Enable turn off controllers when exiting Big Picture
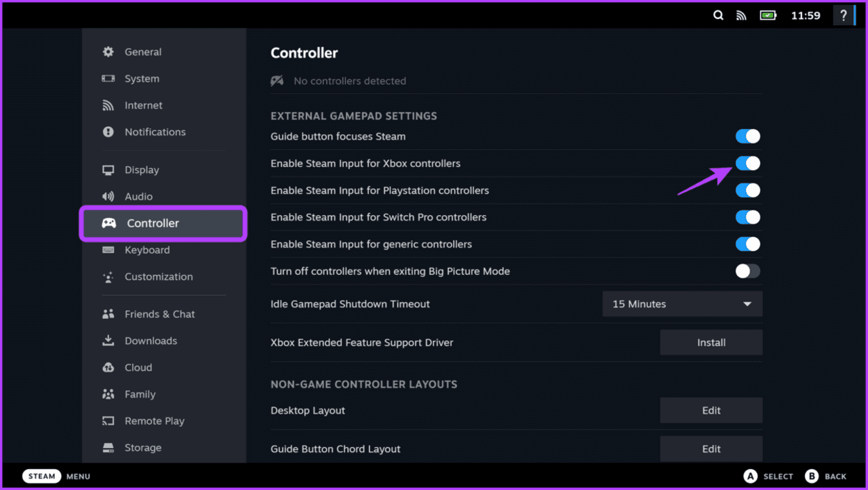The image size is (868, 490). point(748,271)
